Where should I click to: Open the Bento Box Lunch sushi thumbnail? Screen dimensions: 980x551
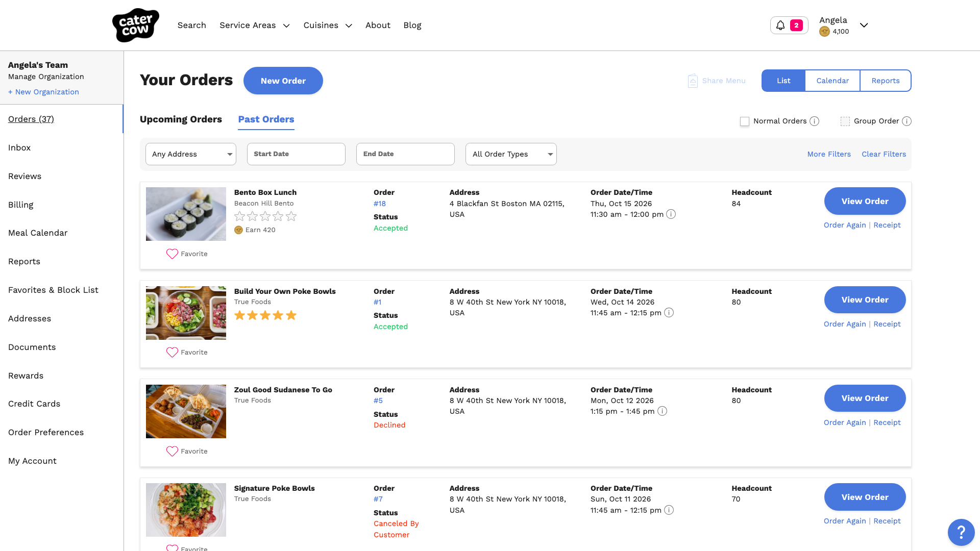coord(186,214)
